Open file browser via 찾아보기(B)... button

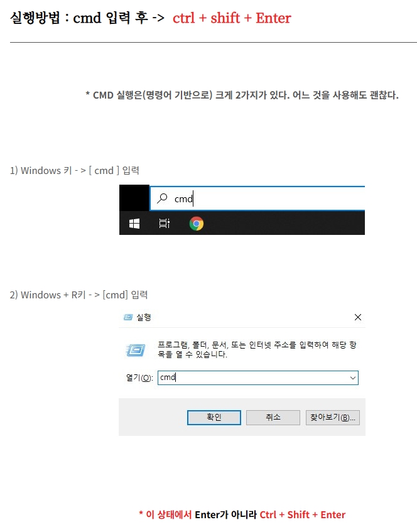332,417
